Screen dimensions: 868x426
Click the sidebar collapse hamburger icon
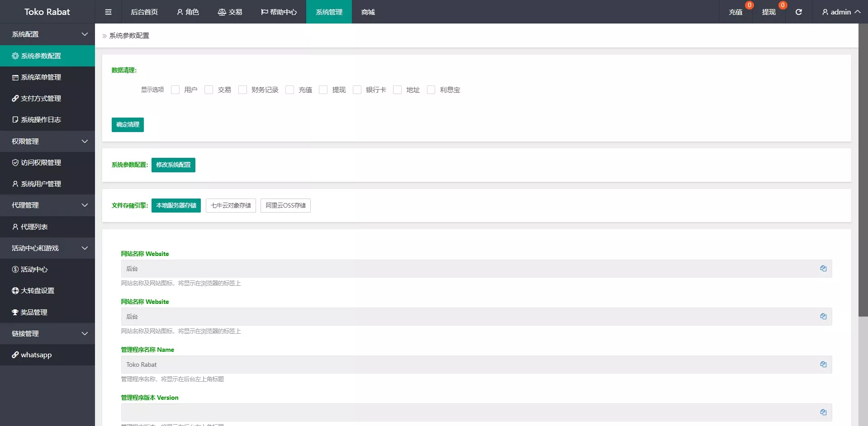point(108,12)
